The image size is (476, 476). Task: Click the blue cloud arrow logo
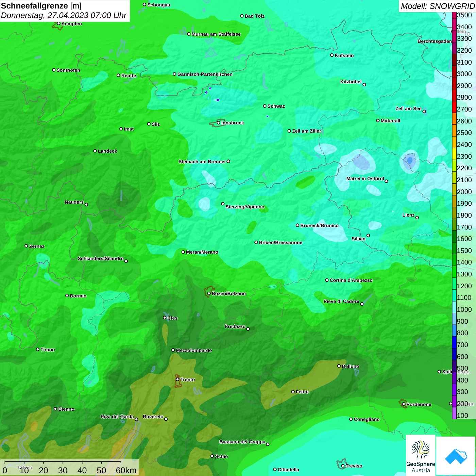tap(456, 456)
